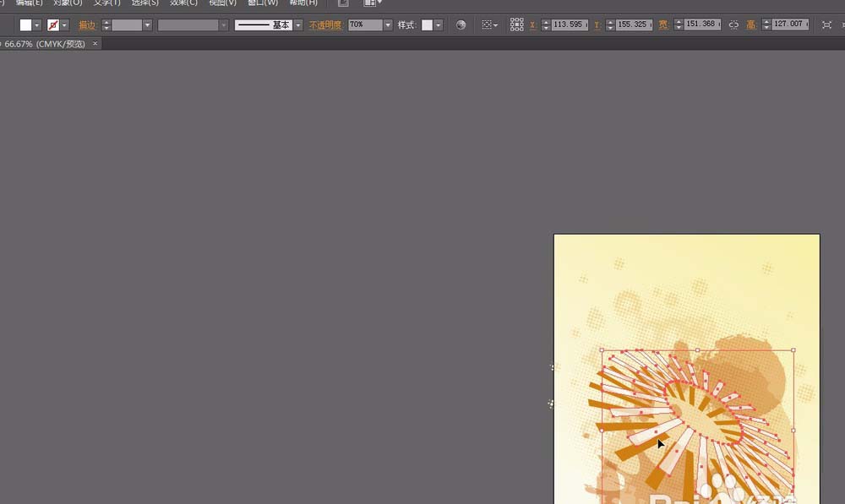Open the 编辑(E) menu
This screenshot has height=504, width=845.
point(29,3)
